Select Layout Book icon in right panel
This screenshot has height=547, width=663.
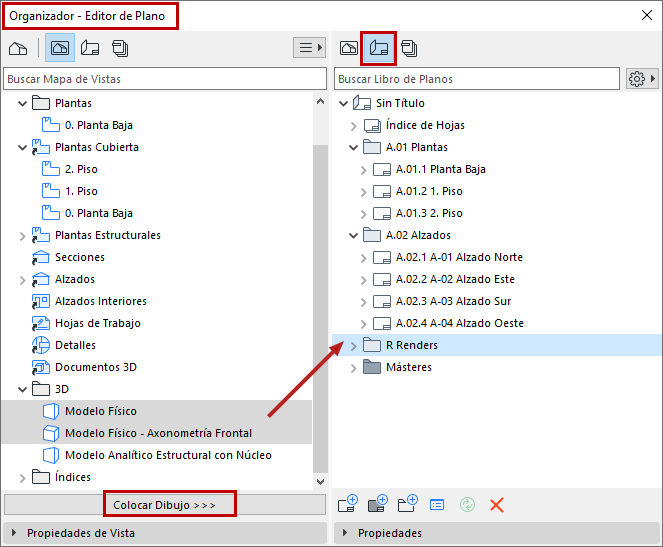click(x=378, y=48)
